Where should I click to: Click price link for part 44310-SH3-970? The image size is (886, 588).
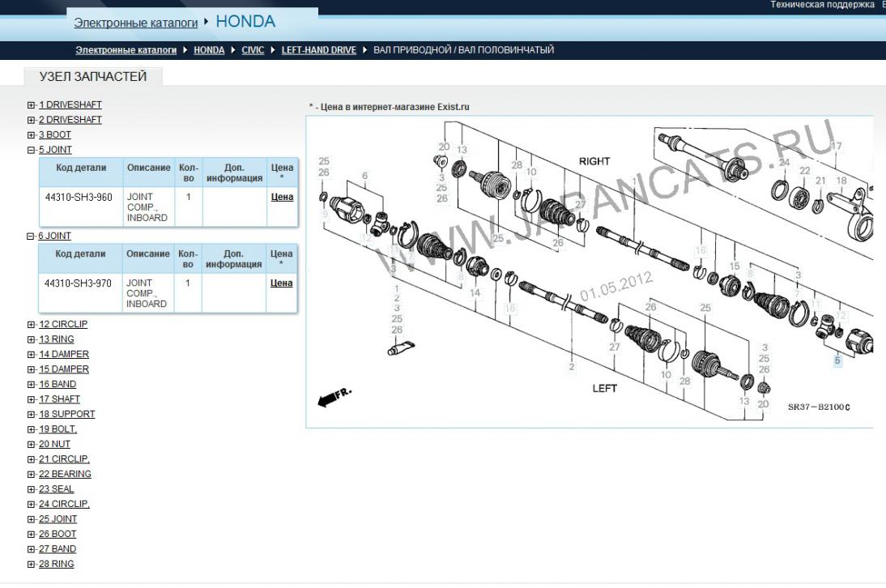281,283
